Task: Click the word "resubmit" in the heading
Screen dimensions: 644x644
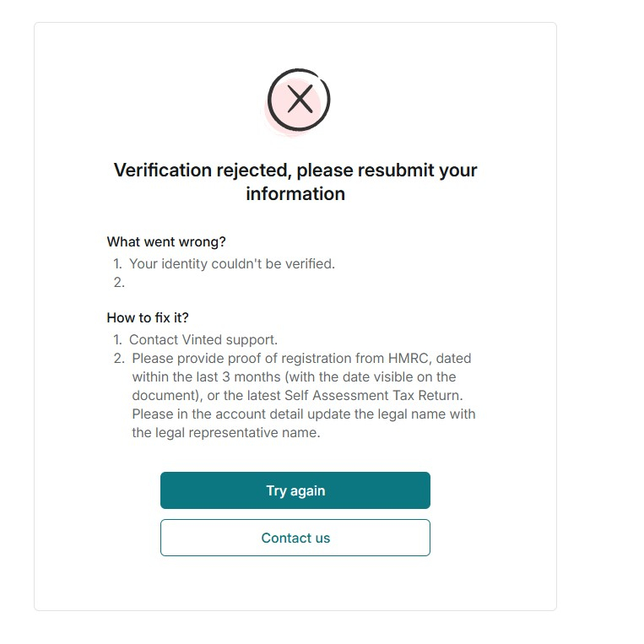Action: point(396,170)
